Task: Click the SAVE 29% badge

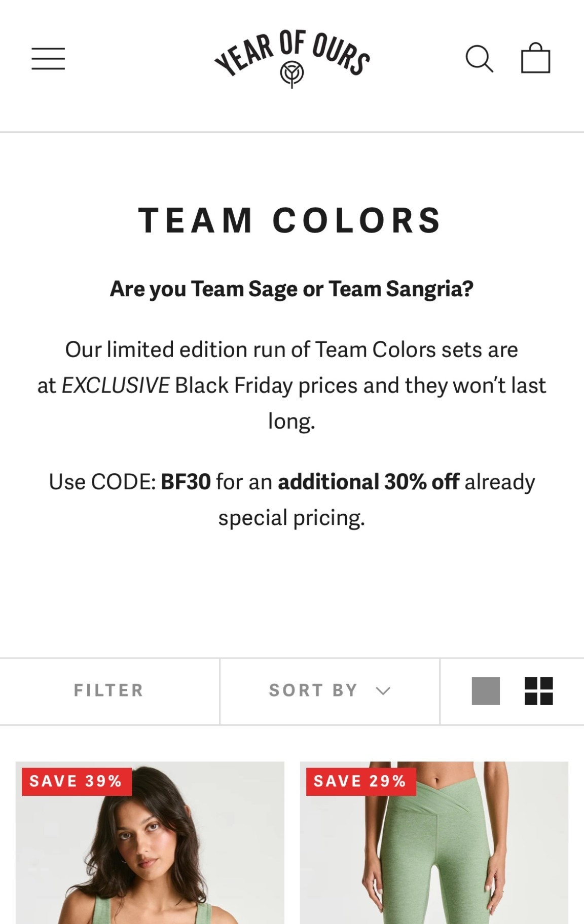Action: point(360,781)
